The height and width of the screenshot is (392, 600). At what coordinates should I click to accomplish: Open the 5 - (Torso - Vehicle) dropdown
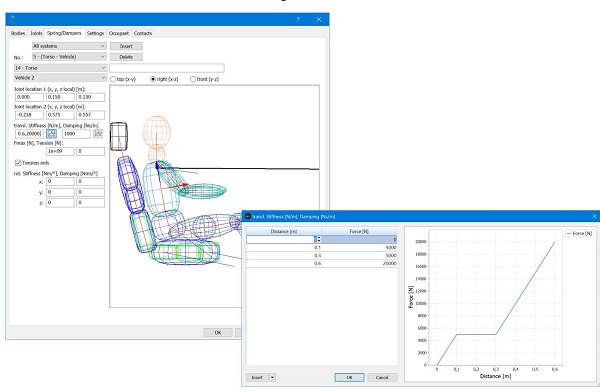69,57
